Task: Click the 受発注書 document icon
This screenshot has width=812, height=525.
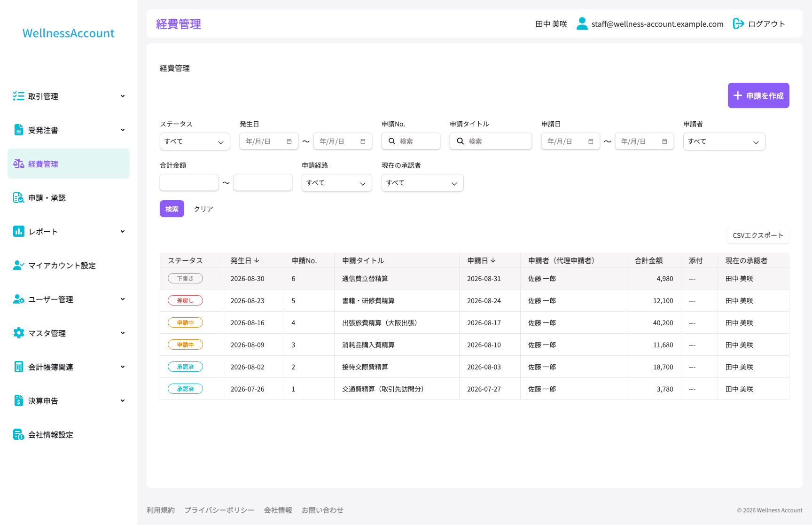Action: pos(19,130)
